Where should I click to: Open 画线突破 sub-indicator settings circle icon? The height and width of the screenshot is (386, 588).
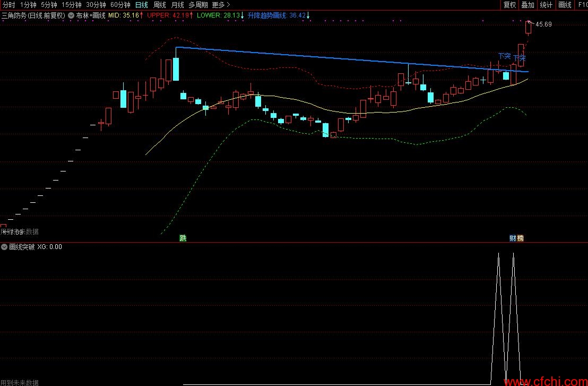click(x=4, y=247)
